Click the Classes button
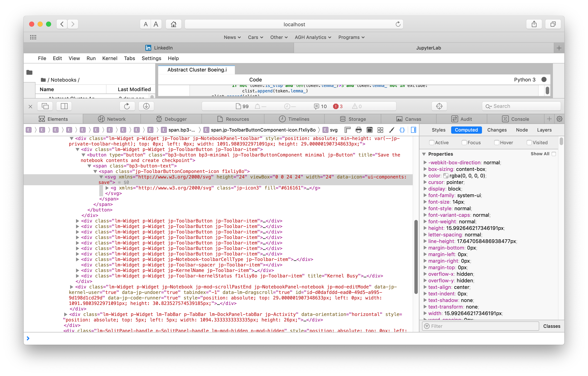Image resolution: width=588 pixels, height=376 pixels. click(x=551, y=326)
